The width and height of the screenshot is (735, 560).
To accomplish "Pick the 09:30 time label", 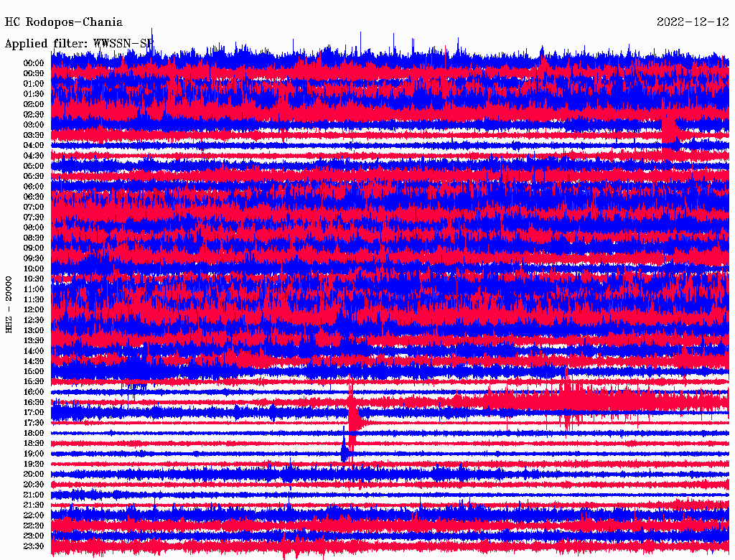I will 34,258.
